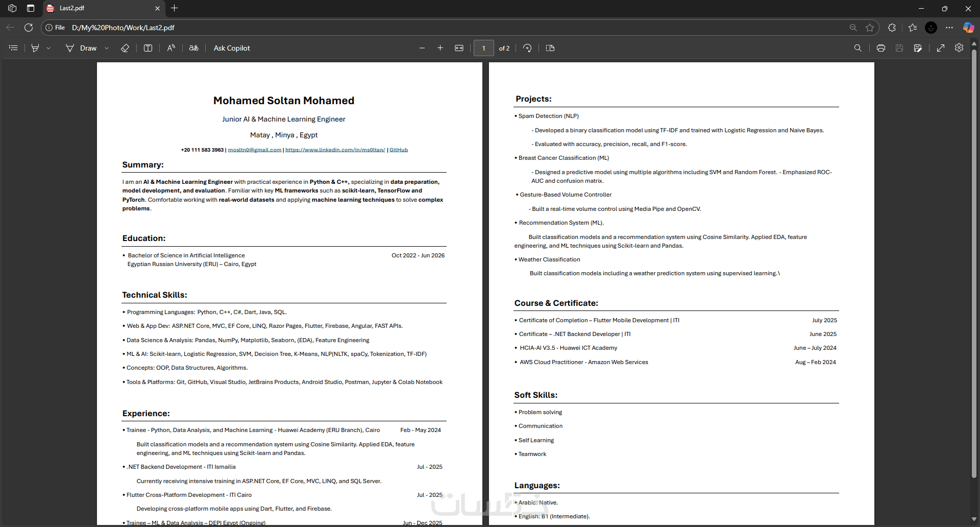The height and width of the screenshot is (527, 980).
Task: Focus the page number field
Action: pyautogui.click(x=484, y=48)
